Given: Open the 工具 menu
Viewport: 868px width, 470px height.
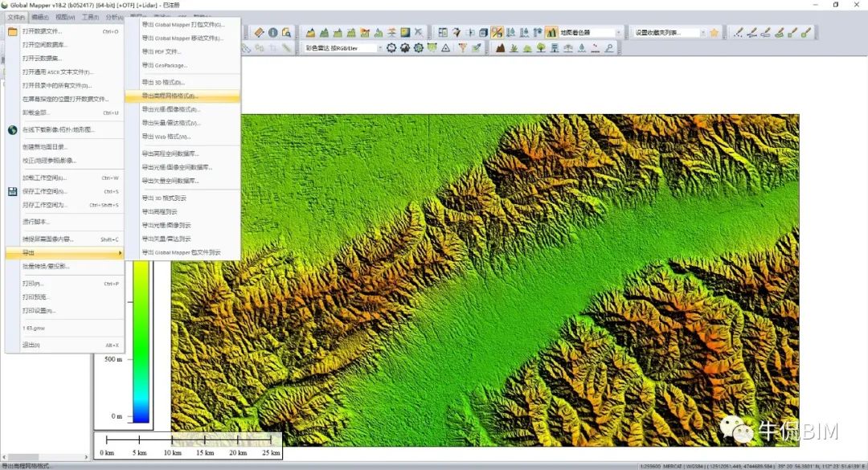Looking at the screenshot, I should click(x=90, y=17).
